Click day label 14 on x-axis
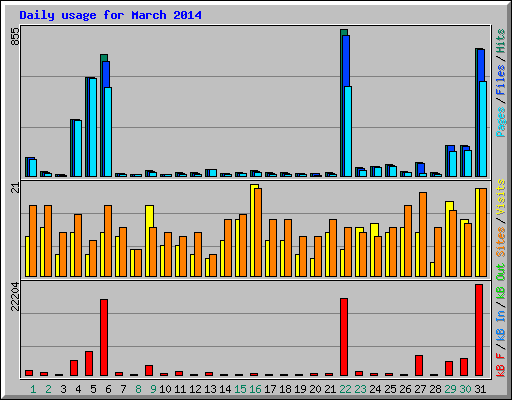 225,389
